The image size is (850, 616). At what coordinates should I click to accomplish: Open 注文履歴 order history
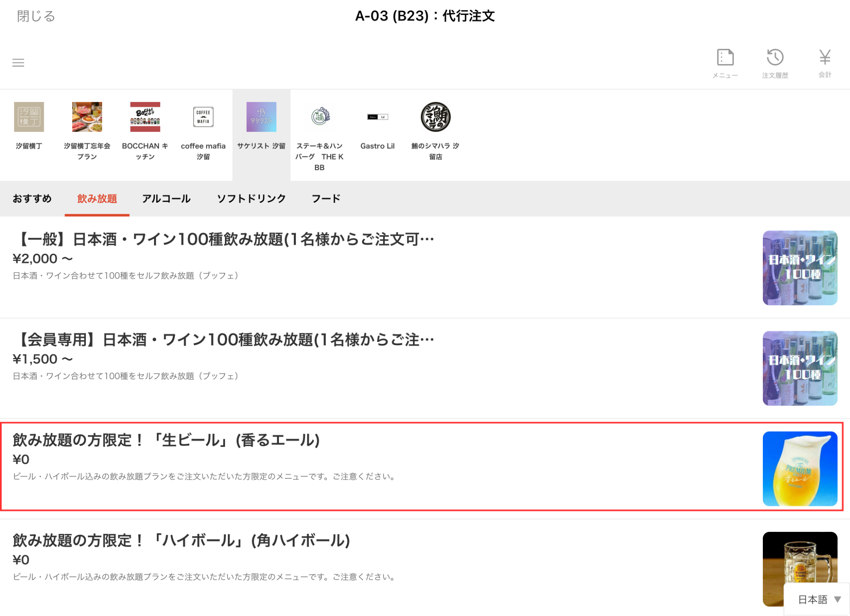point(775,62)
